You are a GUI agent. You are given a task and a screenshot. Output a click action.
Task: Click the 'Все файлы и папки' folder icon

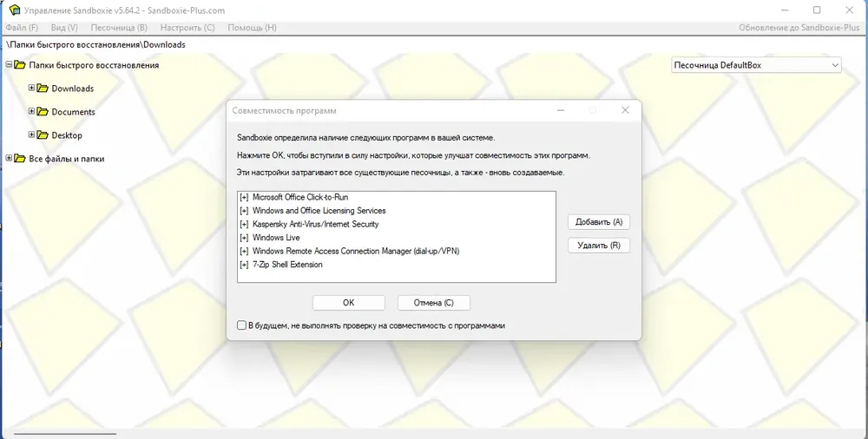(x=20, y=159)
